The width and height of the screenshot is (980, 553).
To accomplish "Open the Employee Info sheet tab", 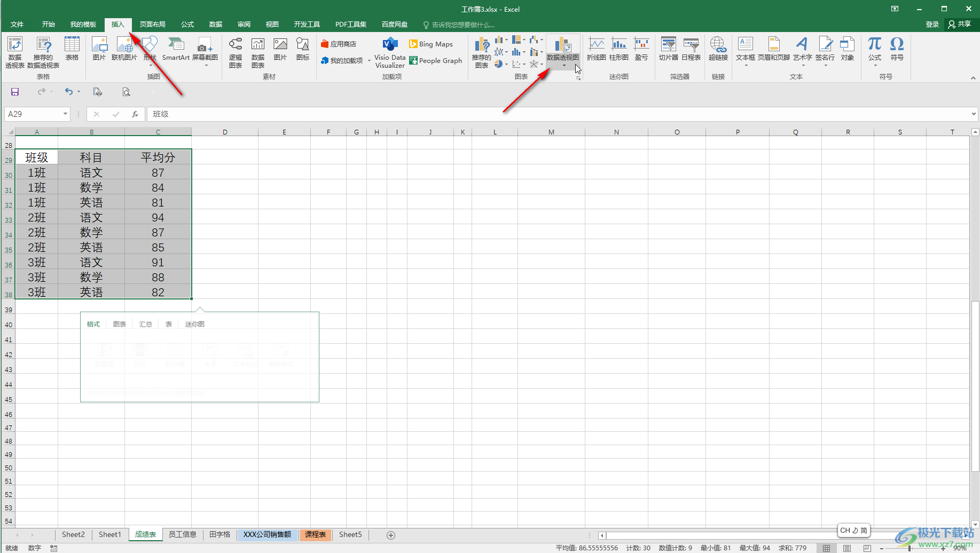I will click(183, 535).
